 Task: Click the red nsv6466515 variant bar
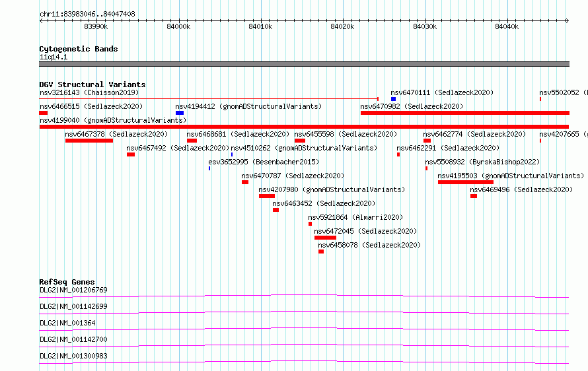44,113
